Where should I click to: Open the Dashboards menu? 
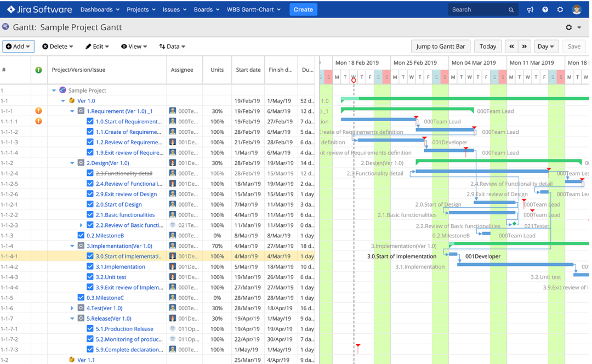(96, 9)
